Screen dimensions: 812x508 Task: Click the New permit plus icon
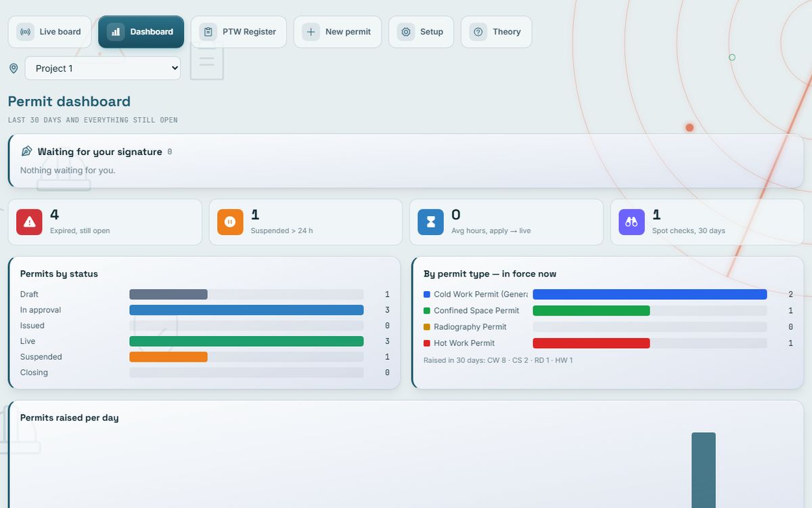(311, 32)
